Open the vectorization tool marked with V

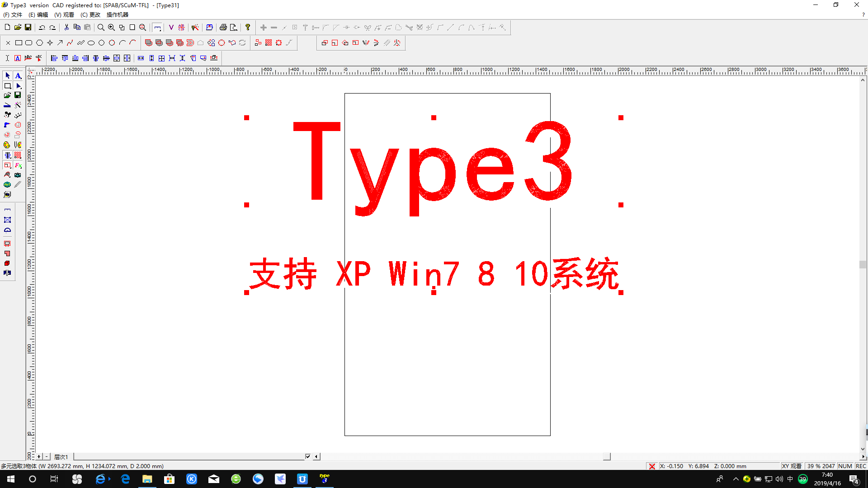(171, 28)
